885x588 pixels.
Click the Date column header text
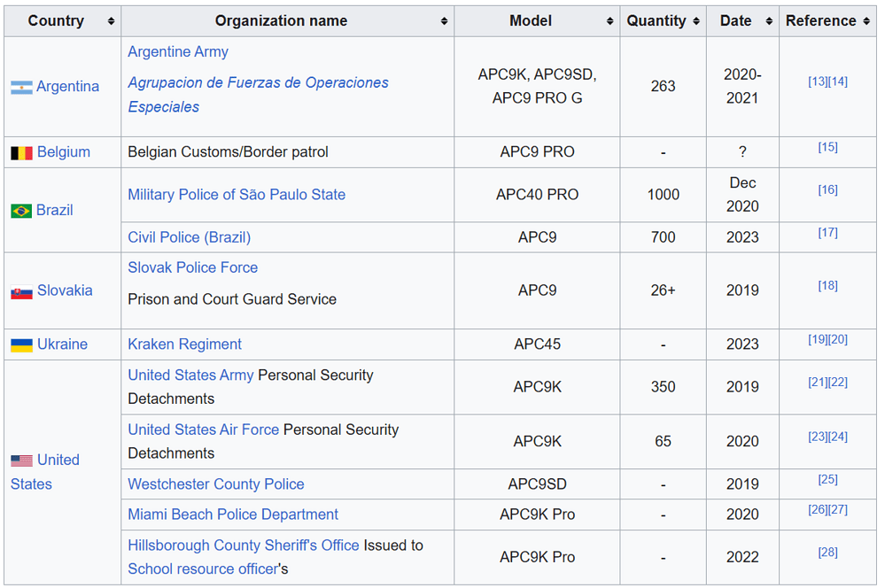736,21
